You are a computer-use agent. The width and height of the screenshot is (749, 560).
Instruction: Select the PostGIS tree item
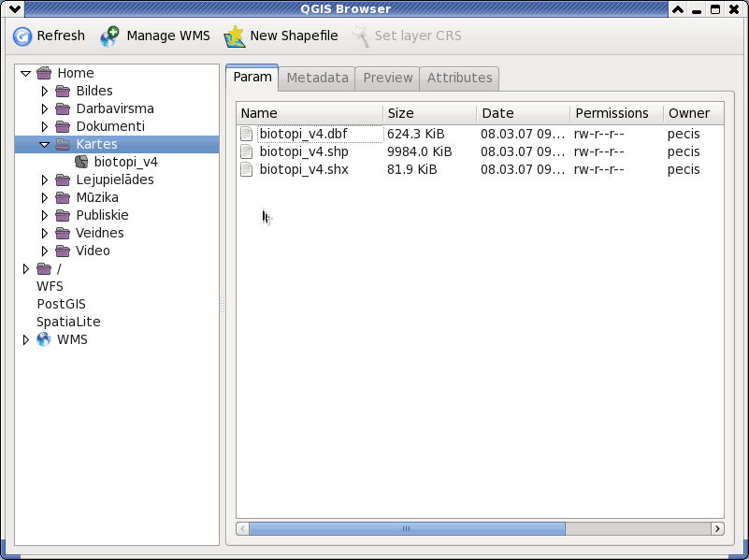(61, 304)
